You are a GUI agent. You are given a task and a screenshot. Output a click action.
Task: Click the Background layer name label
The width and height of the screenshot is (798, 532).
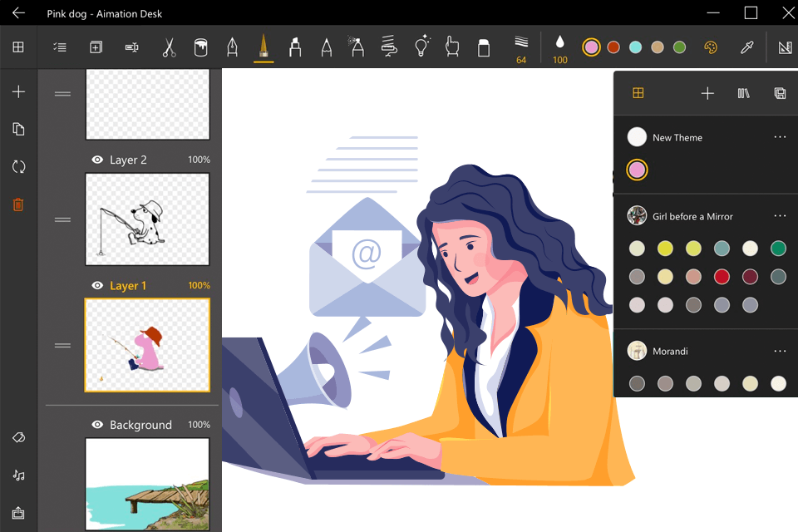[x=141, y=425]
